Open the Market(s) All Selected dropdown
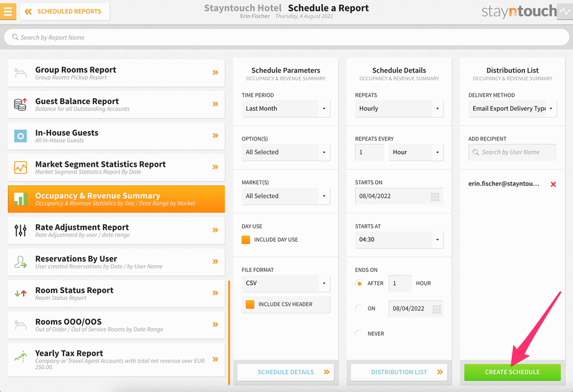The width and height of the screenshot is (573, 392). coord(286,196)
